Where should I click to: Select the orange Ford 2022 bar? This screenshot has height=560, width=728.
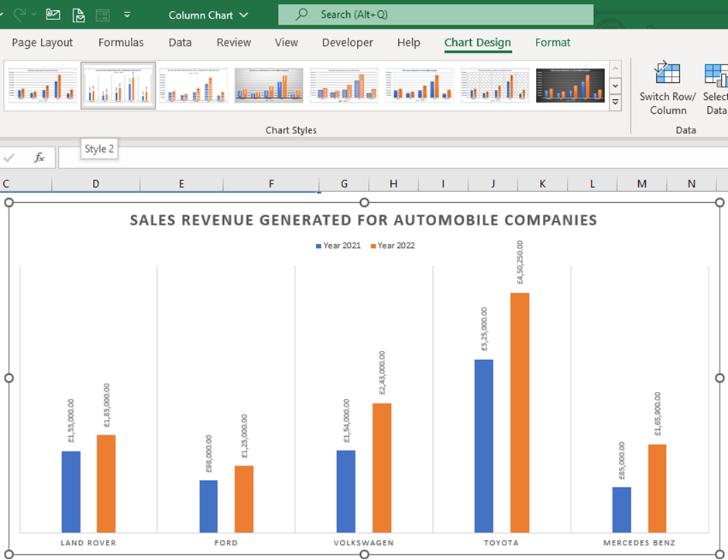point(244,499)
